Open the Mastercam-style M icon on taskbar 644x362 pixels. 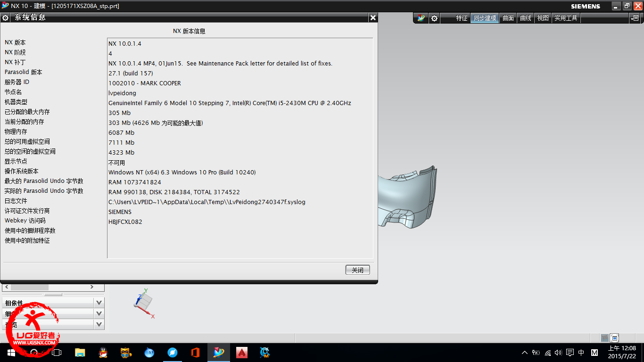coord(265,353)
